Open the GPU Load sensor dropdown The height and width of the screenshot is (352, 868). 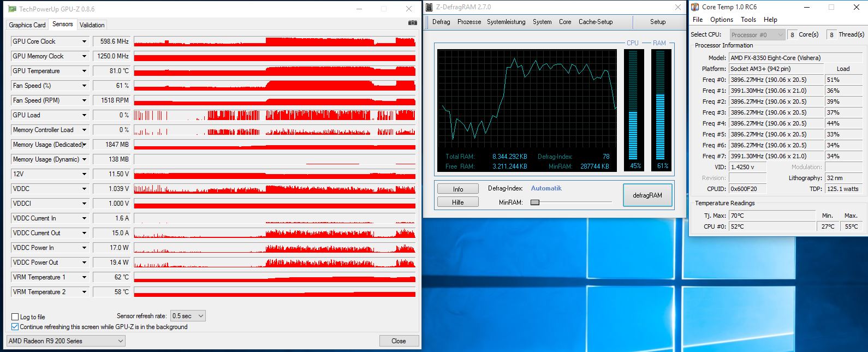(x=84, y=115)
